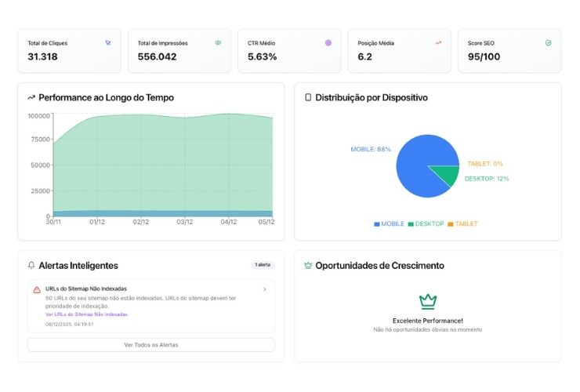
Task: Click the 31.318 total clicks value
Action: pyautogui.click(x=42, y=56)
